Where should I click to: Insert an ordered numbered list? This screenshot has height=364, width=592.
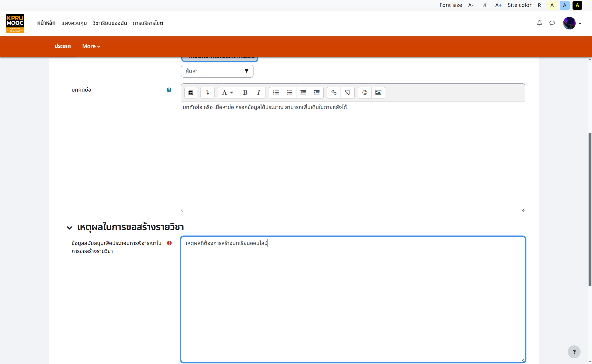click(x=290, y=92)
